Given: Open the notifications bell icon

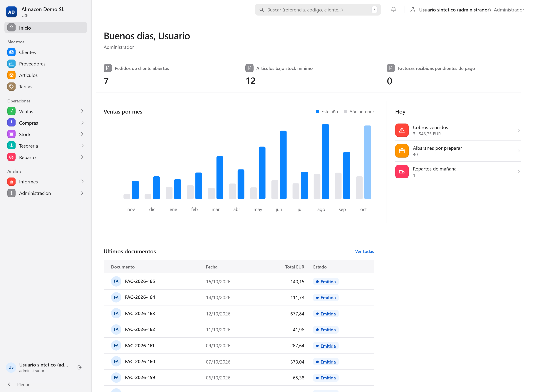Looking at the screenshot, I should point(393,9).
